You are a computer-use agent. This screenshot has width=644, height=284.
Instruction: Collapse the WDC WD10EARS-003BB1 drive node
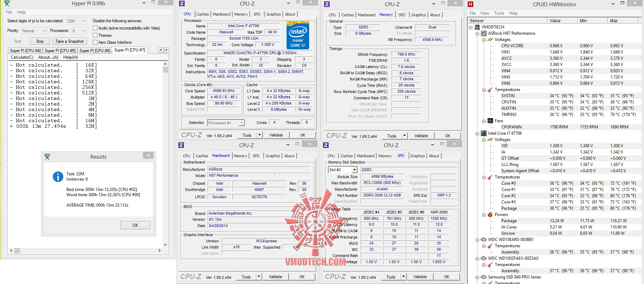click(x=477, y=240)
